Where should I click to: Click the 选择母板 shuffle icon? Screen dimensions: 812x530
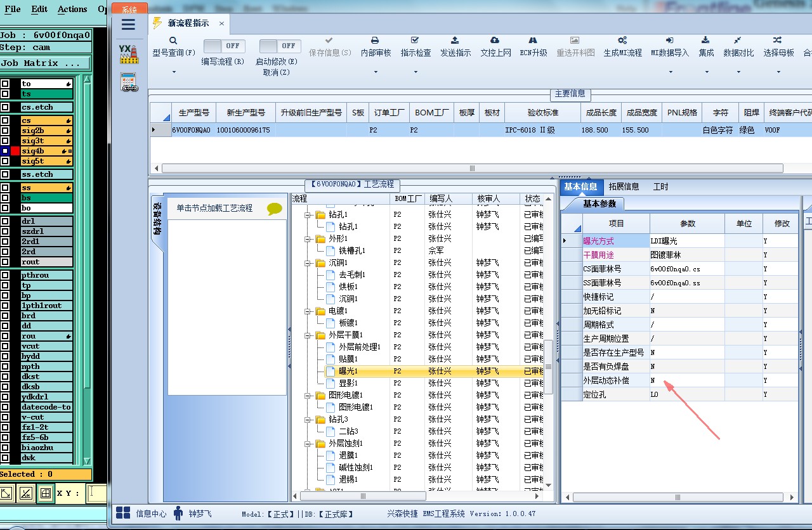point(778,41)
